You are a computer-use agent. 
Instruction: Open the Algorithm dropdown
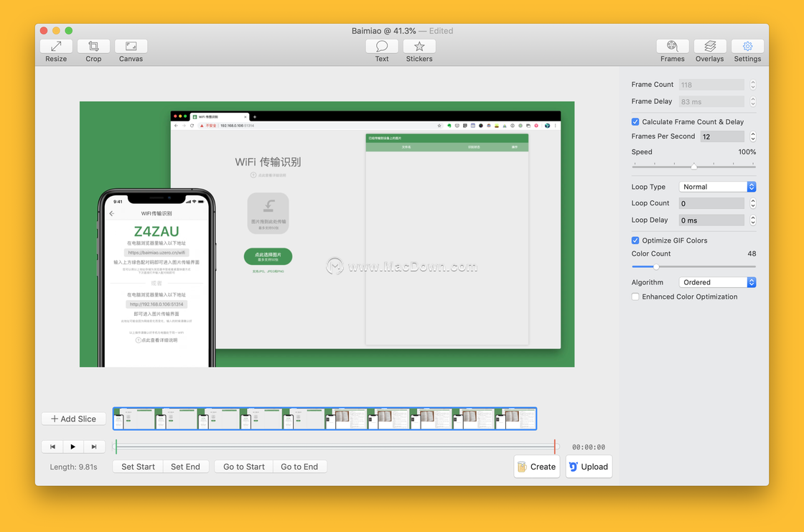point(717,282)
